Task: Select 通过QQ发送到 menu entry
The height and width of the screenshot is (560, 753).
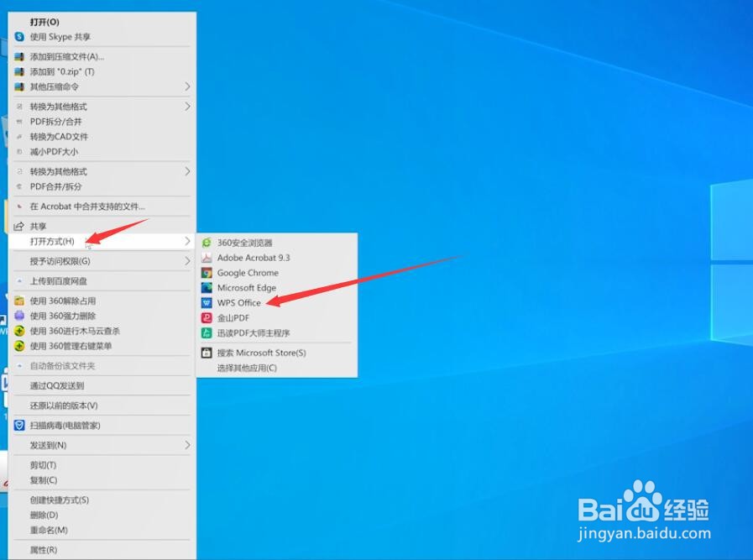Action: click(102, 385)
